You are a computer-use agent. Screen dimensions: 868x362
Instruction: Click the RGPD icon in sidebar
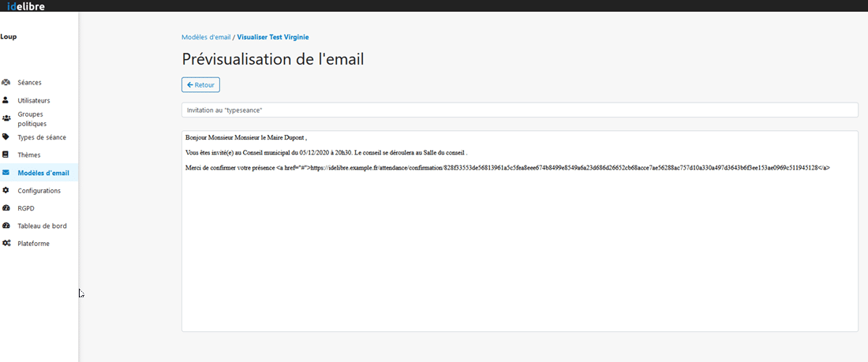[x=6, y=208]
